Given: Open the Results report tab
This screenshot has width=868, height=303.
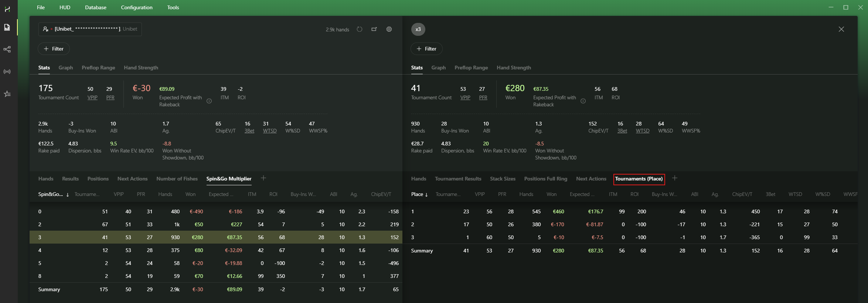Looking at the screenshot, I should 70,179.
